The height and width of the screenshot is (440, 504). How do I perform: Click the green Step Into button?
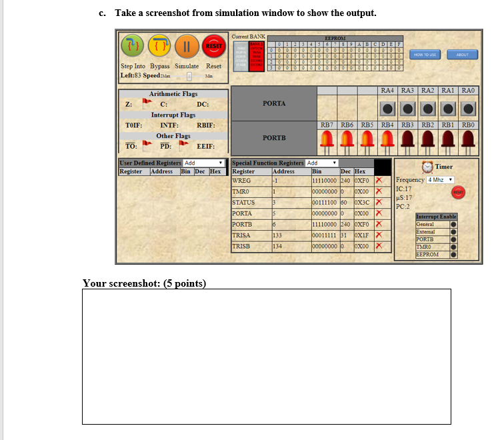[x=133, y=46]
